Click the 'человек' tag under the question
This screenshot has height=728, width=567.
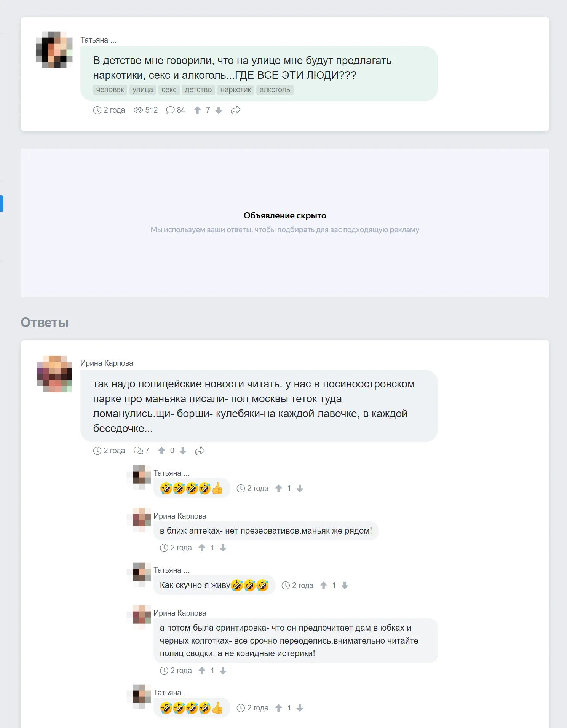110,90
